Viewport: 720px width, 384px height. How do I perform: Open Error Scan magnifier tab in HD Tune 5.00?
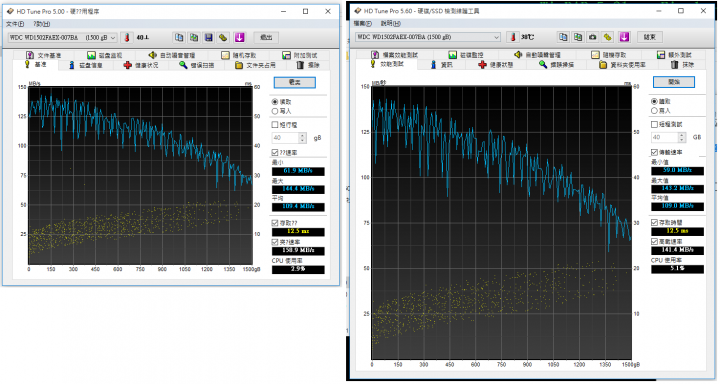click(x=197, y=65)
